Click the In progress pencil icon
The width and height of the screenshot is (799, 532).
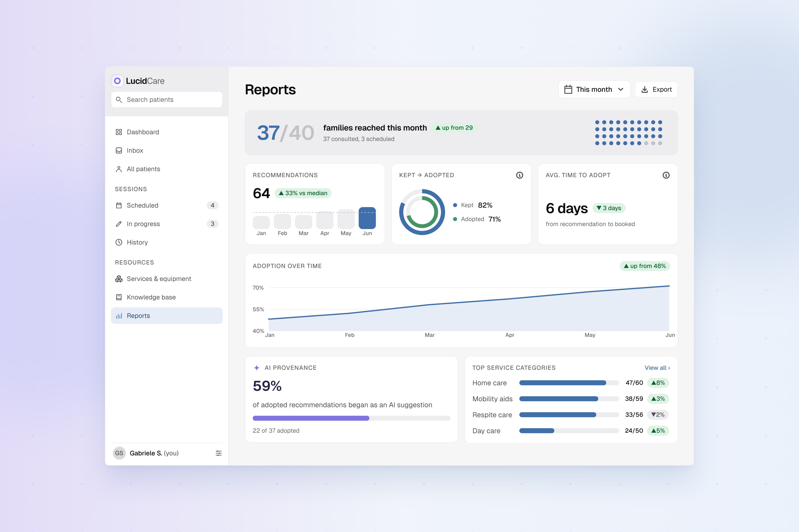tap(119, 224)
